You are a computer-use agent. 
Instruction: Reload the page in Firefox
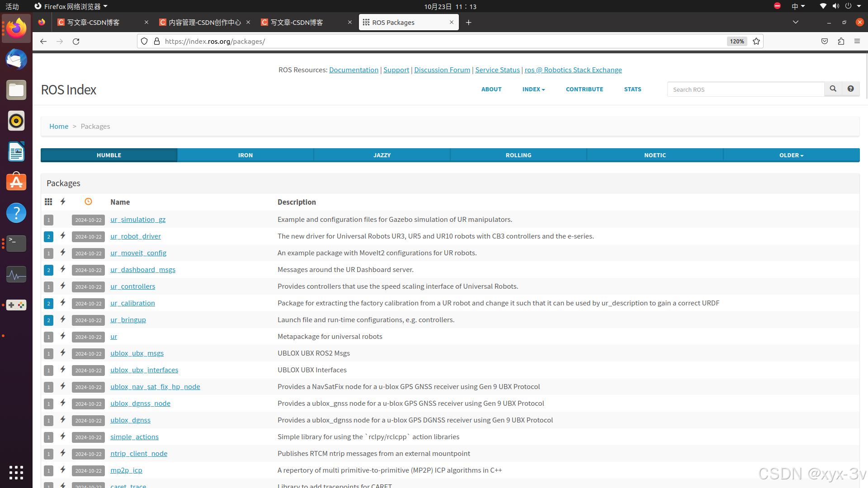coord(76,41)
